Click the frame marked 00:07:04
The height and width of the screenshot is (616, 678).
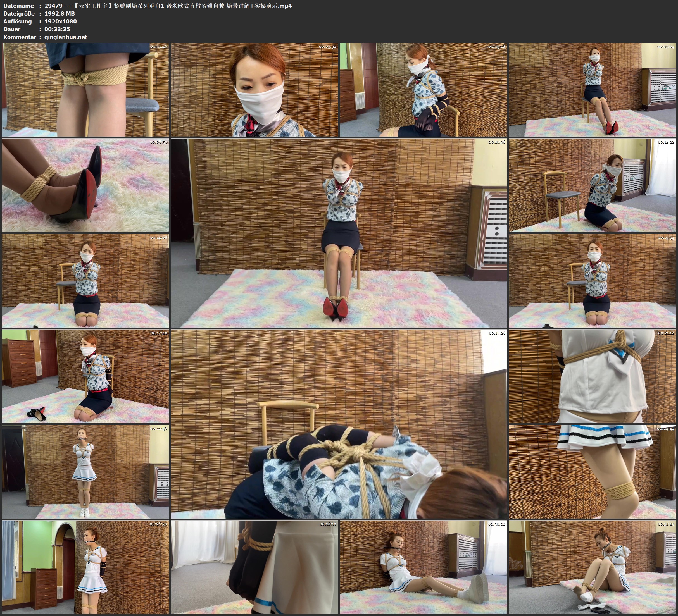pos(592,90)
